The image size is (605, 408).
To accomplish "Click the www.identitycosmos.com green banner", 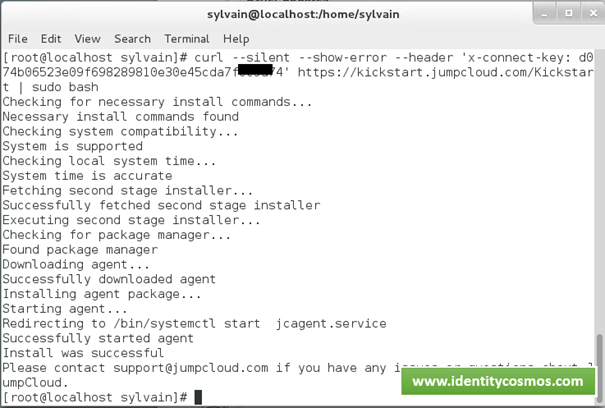I will [498, 381].
